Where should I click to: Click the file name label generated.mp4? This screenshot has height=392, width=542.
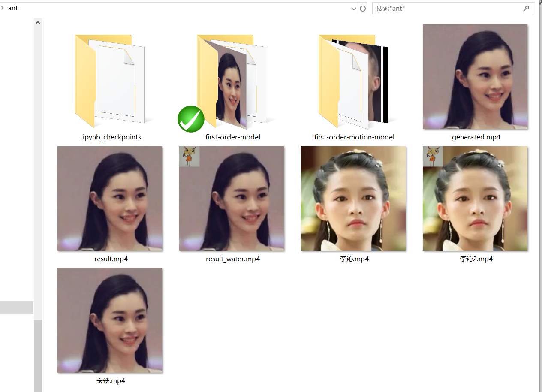coord(476,137)
